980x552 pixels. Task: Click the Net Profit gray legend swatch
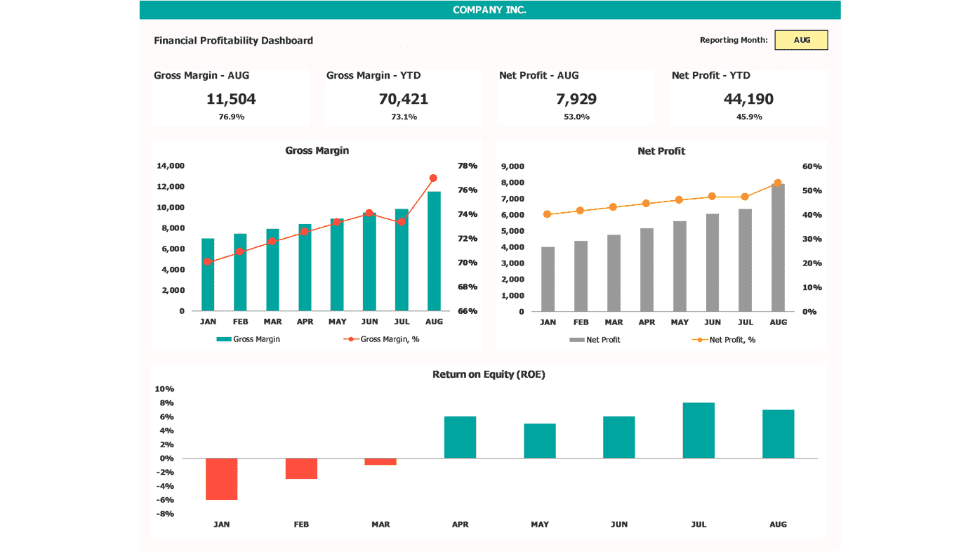click(576, 340)
